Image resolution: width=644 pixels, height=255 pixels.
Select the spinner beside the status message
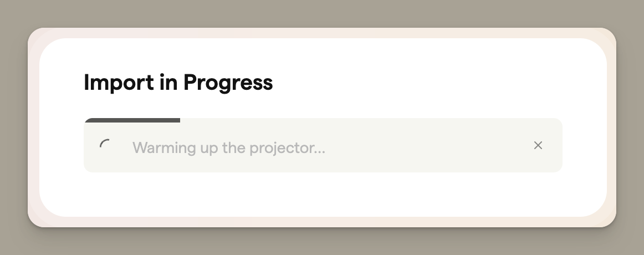(x=105, y=145)
